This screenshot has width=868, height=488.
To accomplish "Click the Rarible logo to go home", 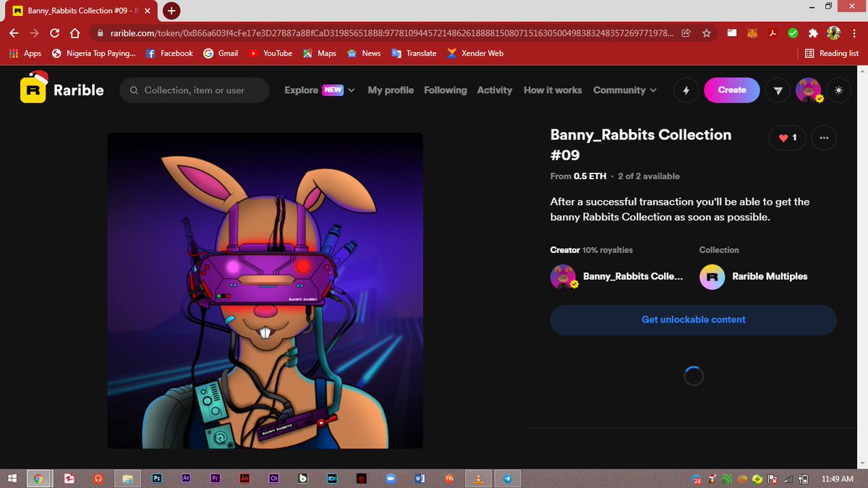I will pos(62,90).
